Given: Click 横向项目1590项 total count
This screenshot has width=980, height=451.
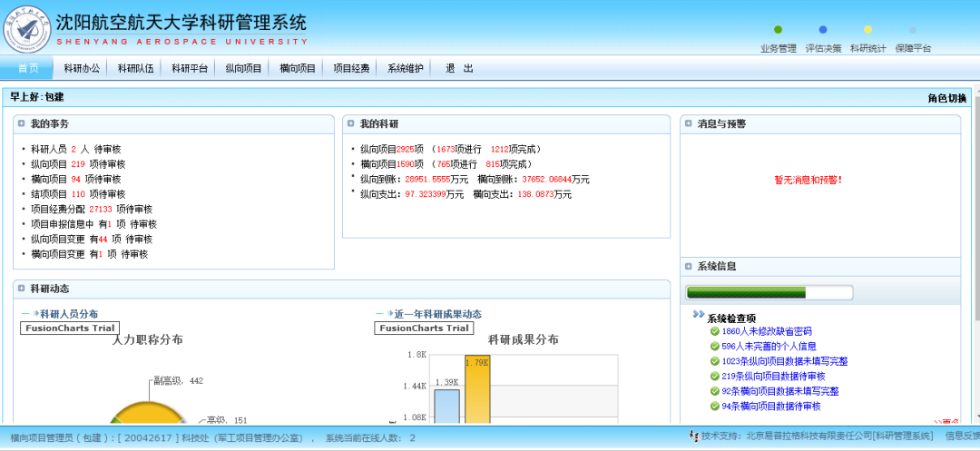Looking at the screenshot, I should tap(392, 164).
